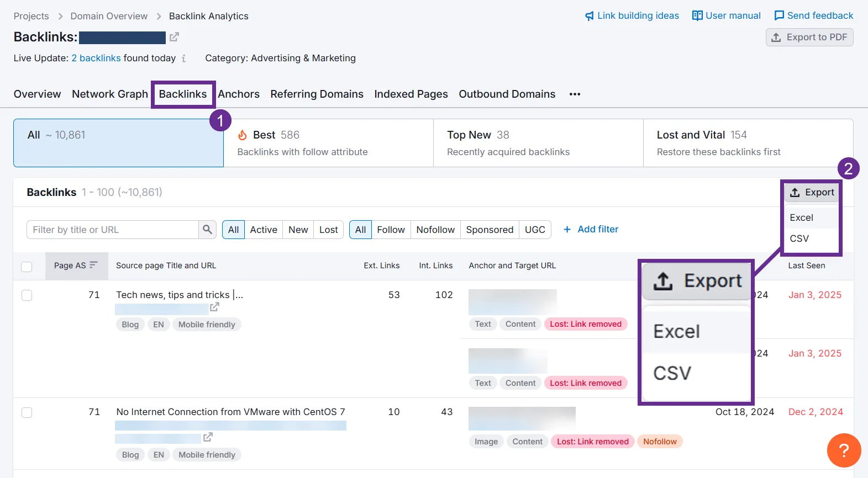This screenshot has height=478, width=868.
Task: Toggle the select-all checkbox in table header
Action: [27, 267]
